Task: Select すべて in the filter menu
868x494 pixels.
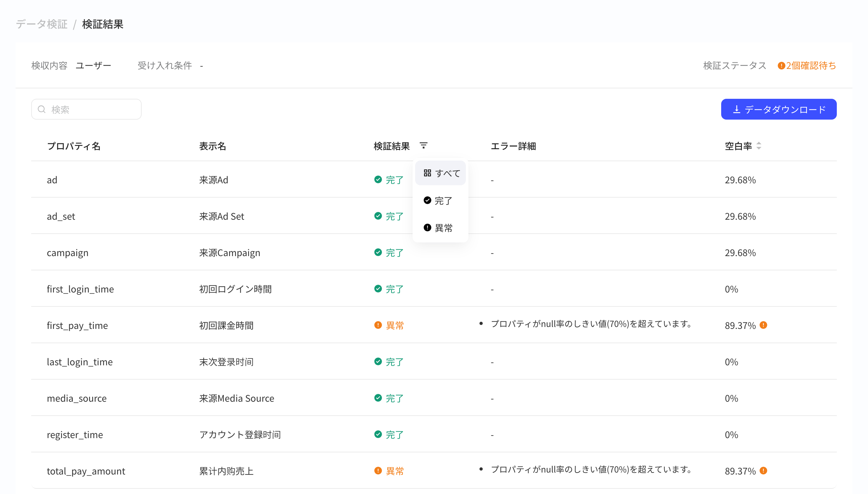Action: click(x=440, y=173)
